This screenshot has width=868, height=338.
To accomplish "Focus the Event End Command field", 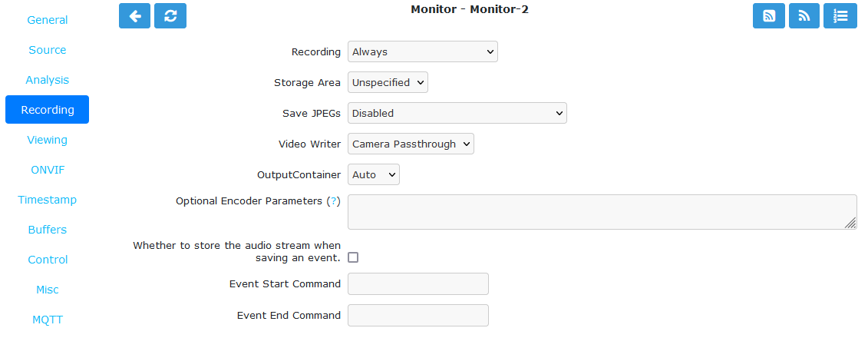I will tap(418, 315).
